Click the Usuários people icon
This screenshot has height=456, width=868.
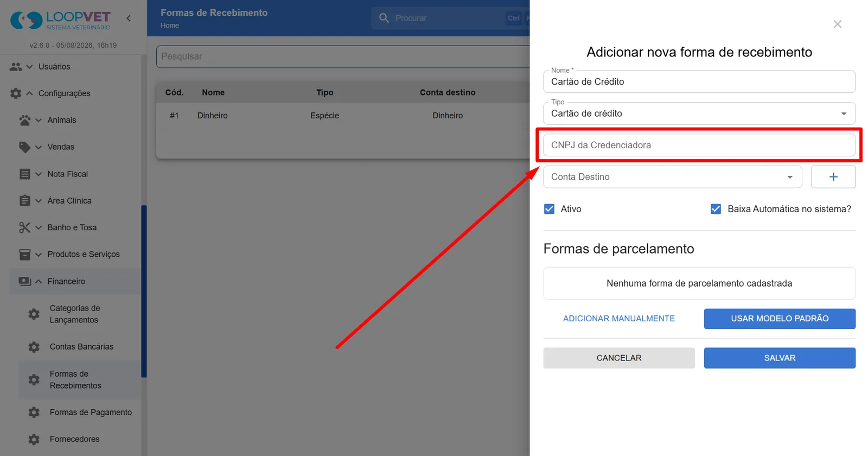16,67
